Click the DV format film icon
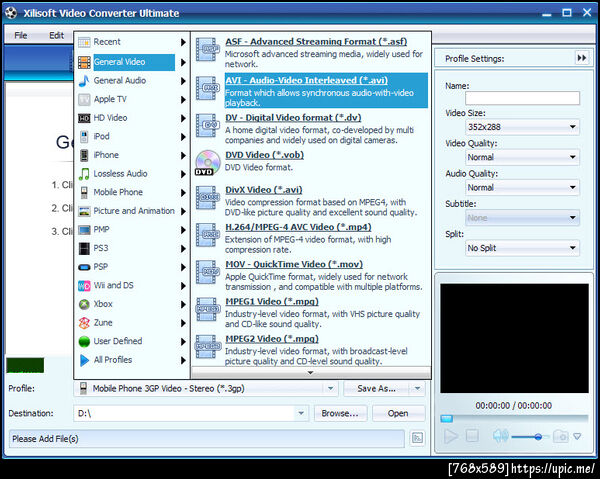The image size is (600, 479). 208,125
